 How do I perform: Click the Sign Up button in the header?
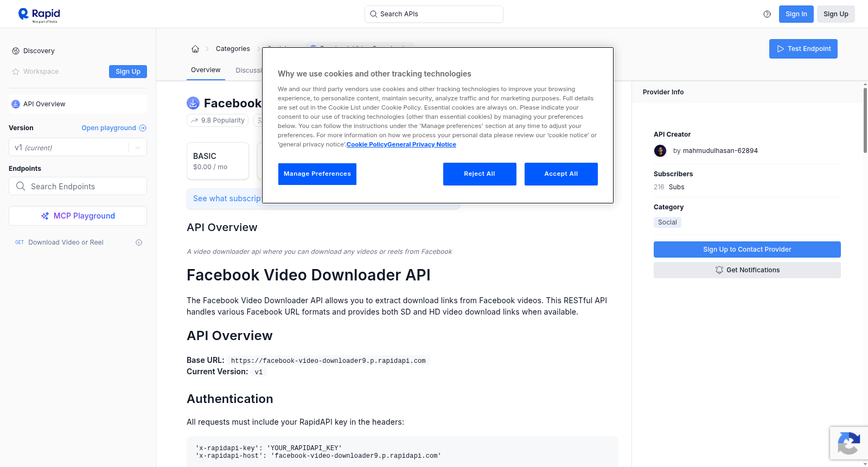pos(835,14)
